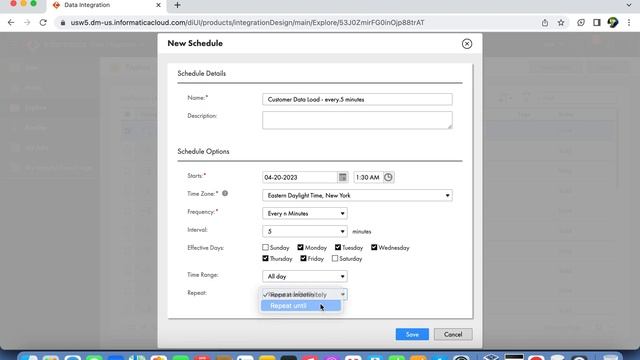Cancel the new schedule
The height and width of the screenshot is (360, 640).
(453, 334)
